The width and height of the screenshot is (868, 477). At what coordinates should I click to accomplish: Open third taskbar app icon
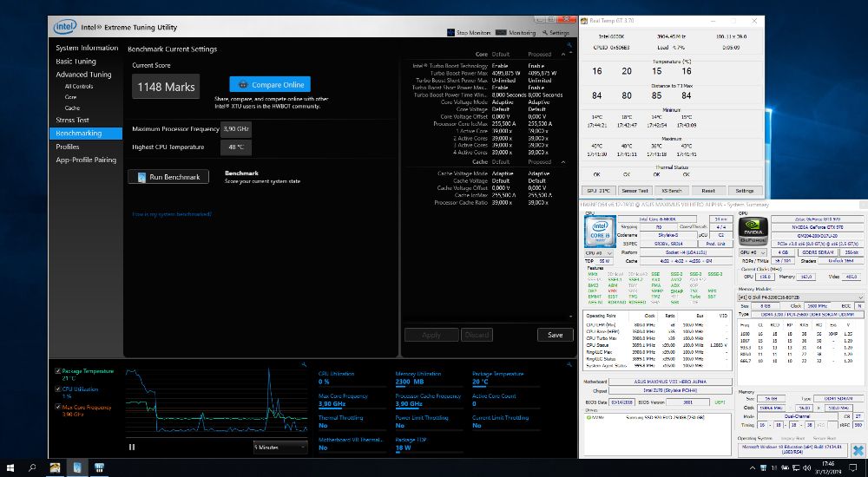99,468
